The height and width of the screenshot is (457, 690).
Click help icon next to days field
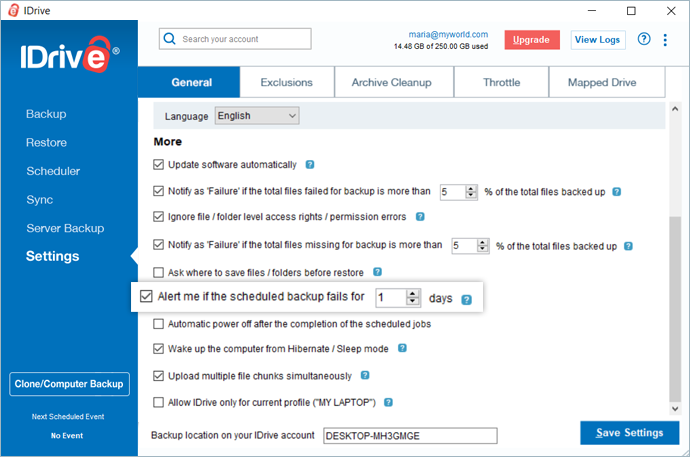tap(466, 300)
